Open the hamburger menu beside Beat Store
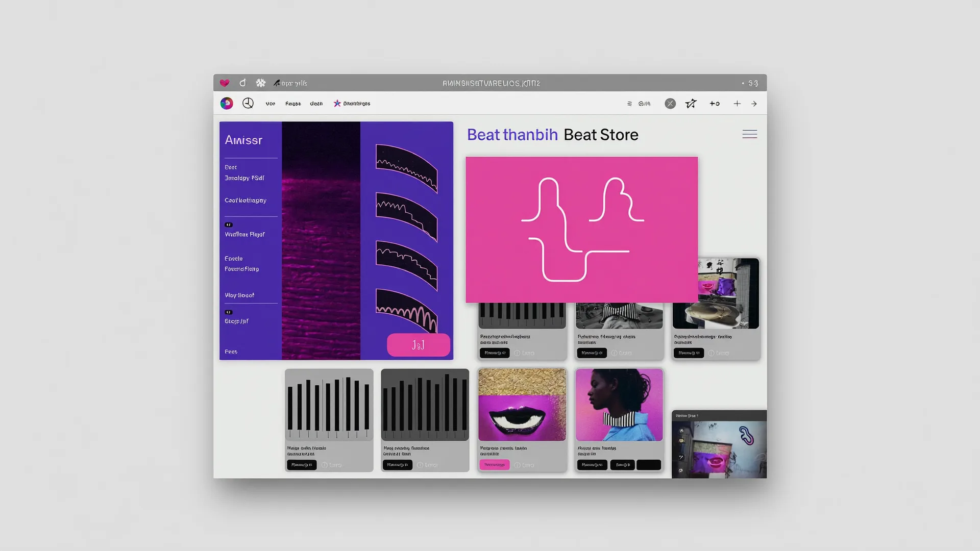 pos(750,134)
